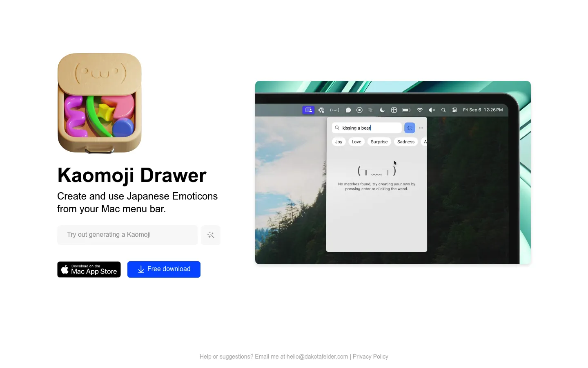Click the kaomoji face menu bar icon in preview
The height and width of the screenshot is (368, 588).
pos(335,110)
